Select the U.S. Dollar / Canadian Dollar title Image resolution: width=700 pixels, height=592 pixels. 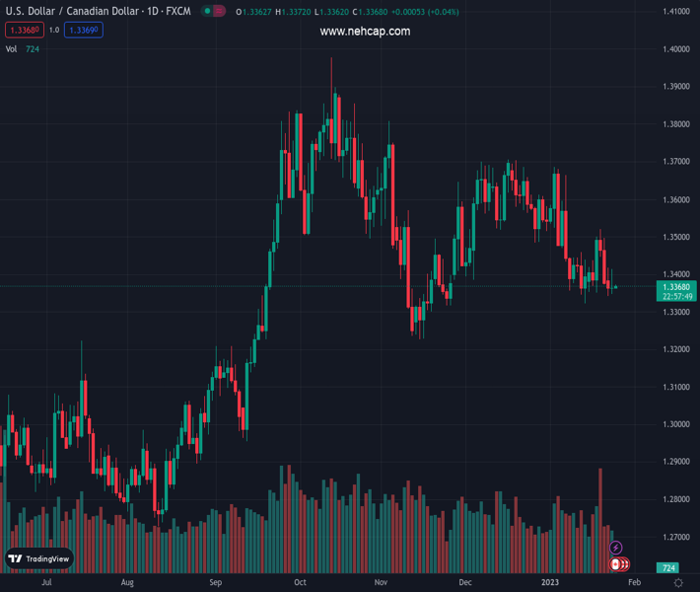click(x=72, y=11)
